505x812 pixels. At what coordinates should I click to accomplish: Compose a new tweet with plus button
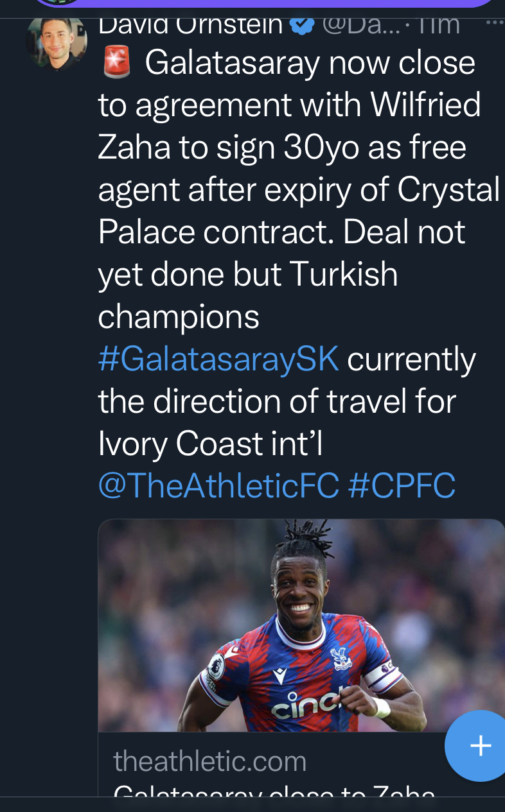click(478, 745)
